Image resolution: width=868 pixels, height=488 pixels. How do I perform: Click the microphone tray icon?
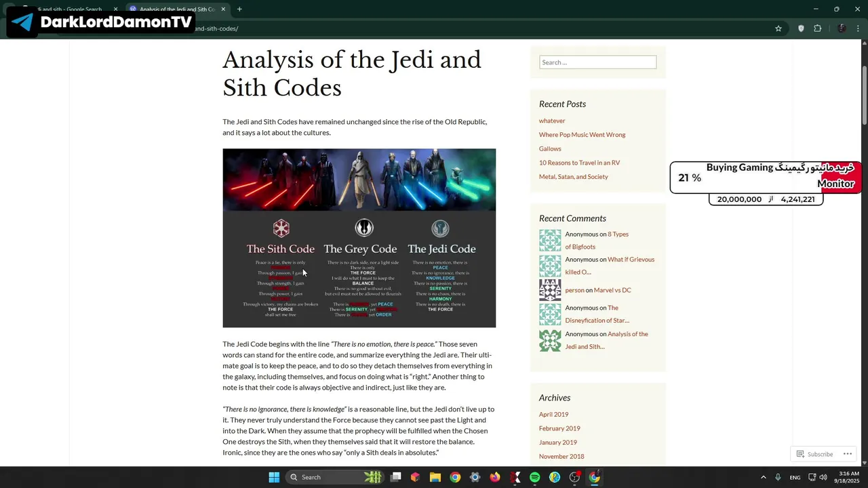pos(778,477)
